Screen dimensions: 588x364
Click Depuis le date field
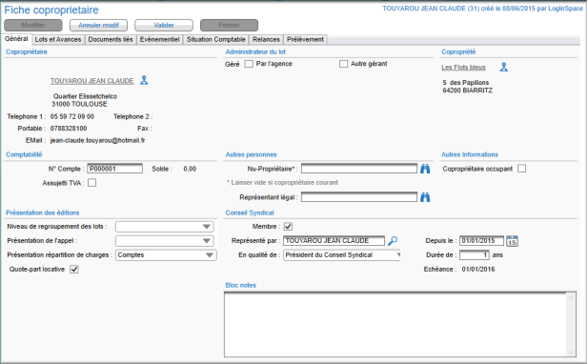[x=481, y=241]
